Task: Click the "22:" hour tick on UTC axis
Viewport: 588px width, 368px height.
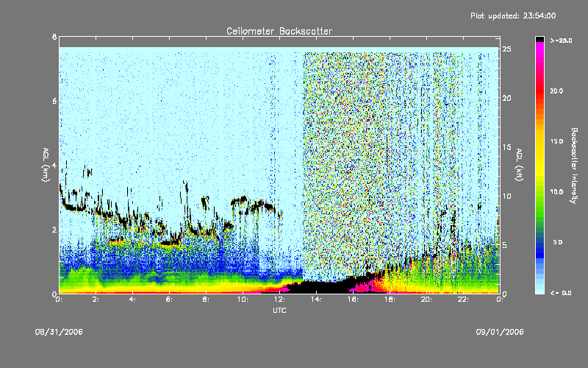Action: (x=463, y=300)
